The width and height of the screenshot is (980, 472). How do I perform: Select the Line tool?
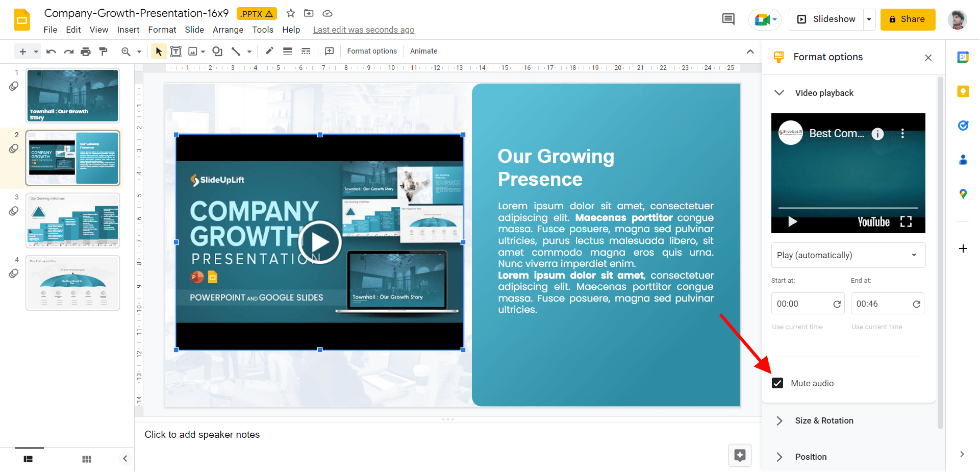coord(236,51)
